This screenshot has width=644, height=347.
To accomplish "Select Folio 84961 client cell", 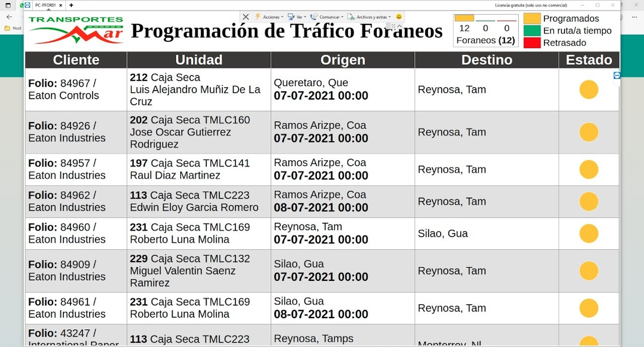I will 76,308.
